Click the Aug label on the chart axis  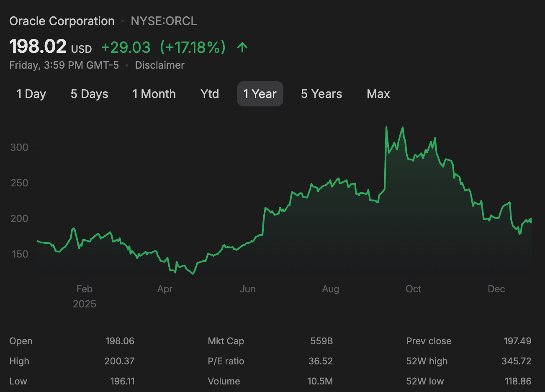coord(331,289)
